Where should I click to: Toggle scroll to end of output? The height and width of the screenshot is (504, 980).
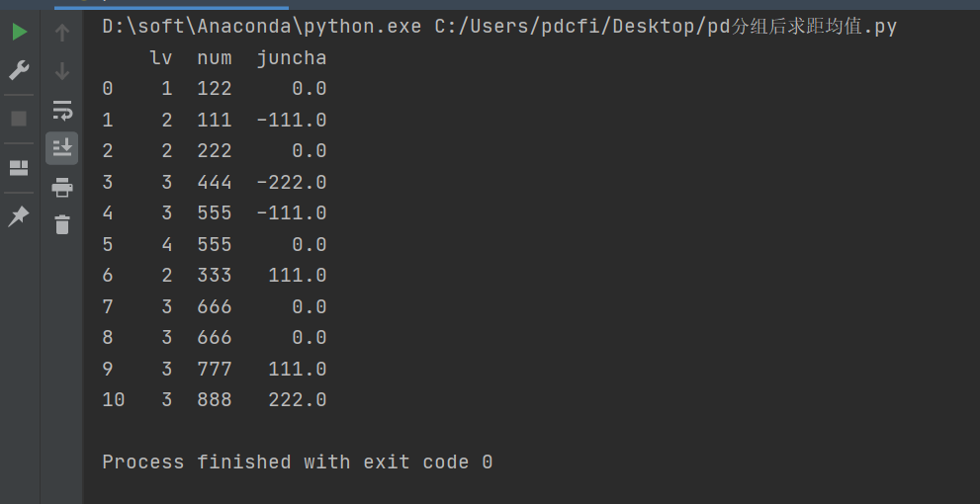[x=62, y=148]
